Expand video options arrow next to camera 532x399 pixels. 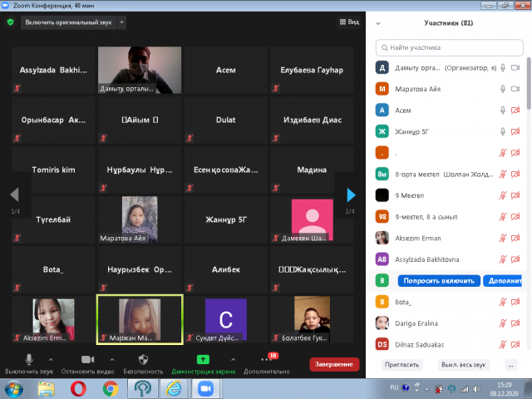point(112,359)
